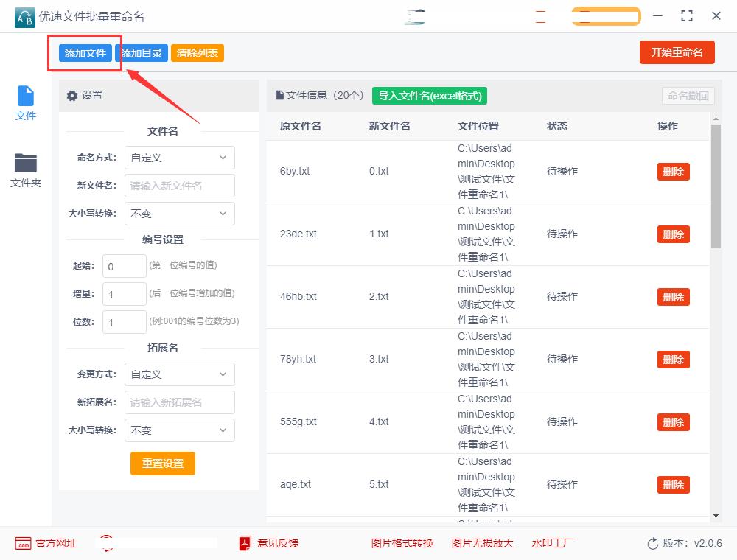Image resolution: width=737 pixels, height=560 pixels.
Task: Click the 导入文件名(excel格式) button
Action: point(429,96)
